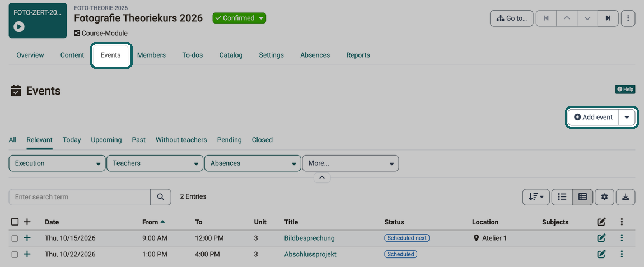Click the plus icon in table header
Image resolution: width=644 pixels, height=267 pixels.
pos(27,222)
